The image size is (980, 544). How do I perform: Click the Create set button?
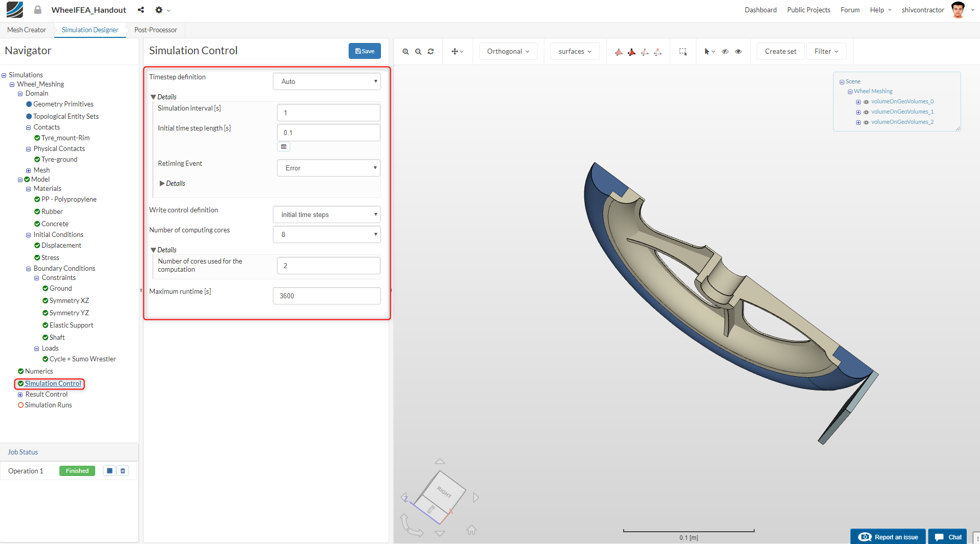[x=780, y=51]
